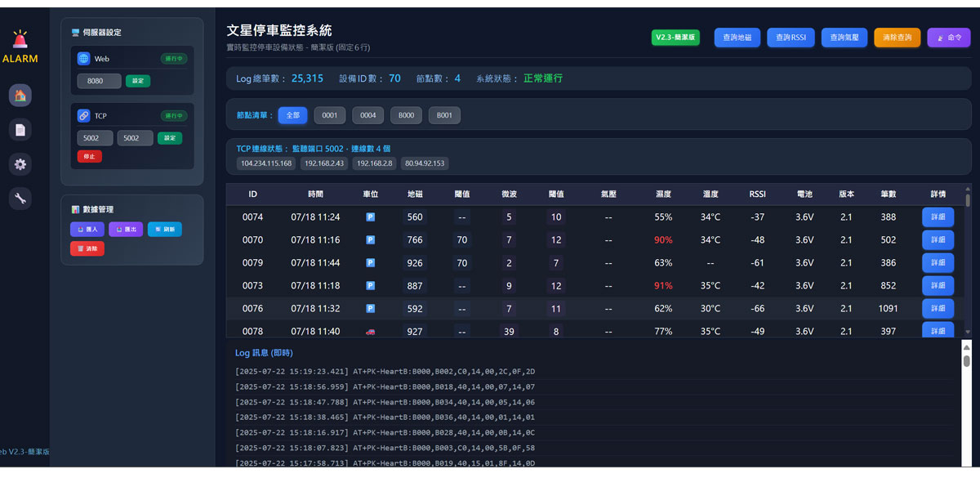The image size is (980, 487).
Task: Open 詳細 details for device 0070
Action: pos(938,240)
